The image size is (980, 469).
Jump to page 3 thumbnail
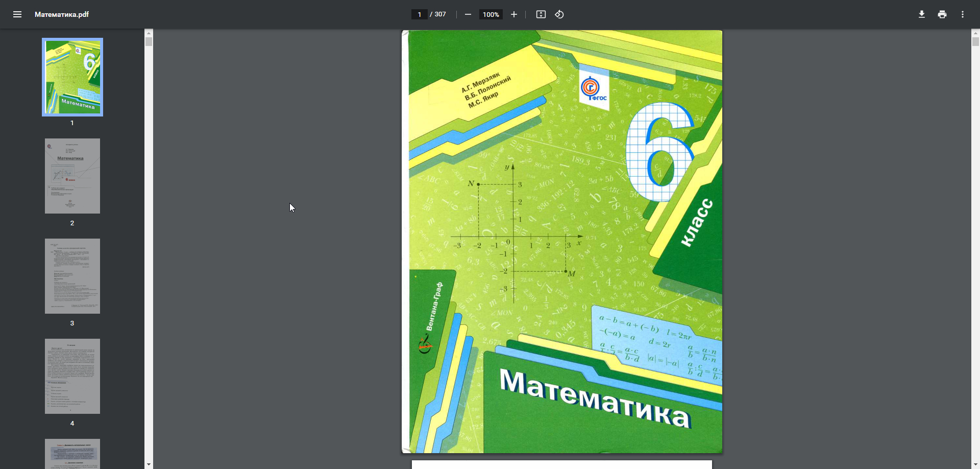point(72,276)
